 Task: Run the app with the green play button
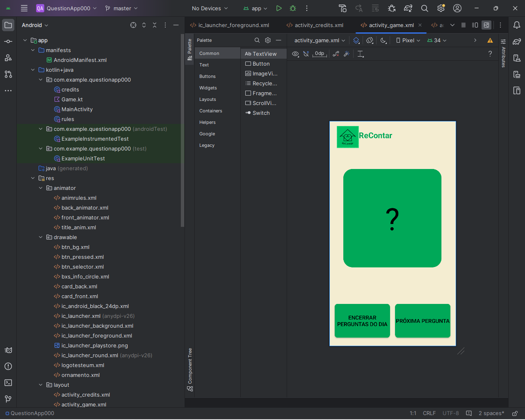click(x=279, y=8)
